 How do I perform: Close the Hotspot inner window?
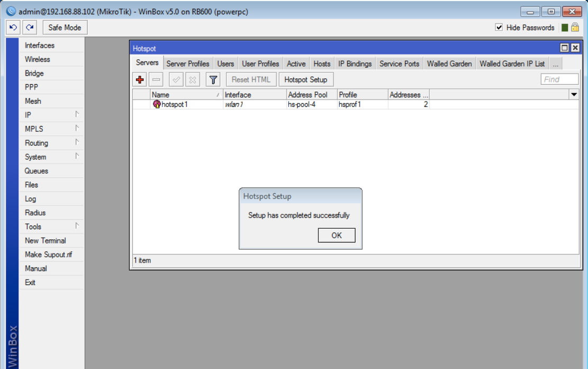click(x=575, y=48)
